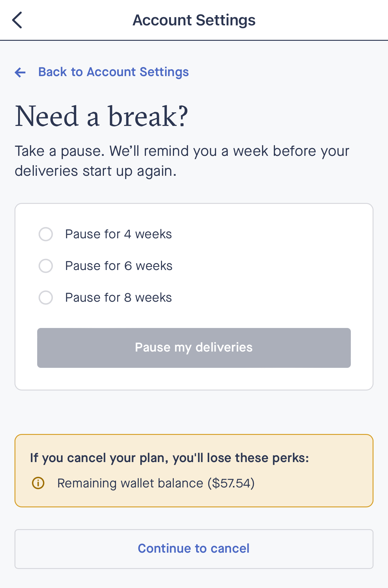Viewport: 388px width, 588px height.
Task: Click the arrow icon in the back navigation link
Action: 20,72
